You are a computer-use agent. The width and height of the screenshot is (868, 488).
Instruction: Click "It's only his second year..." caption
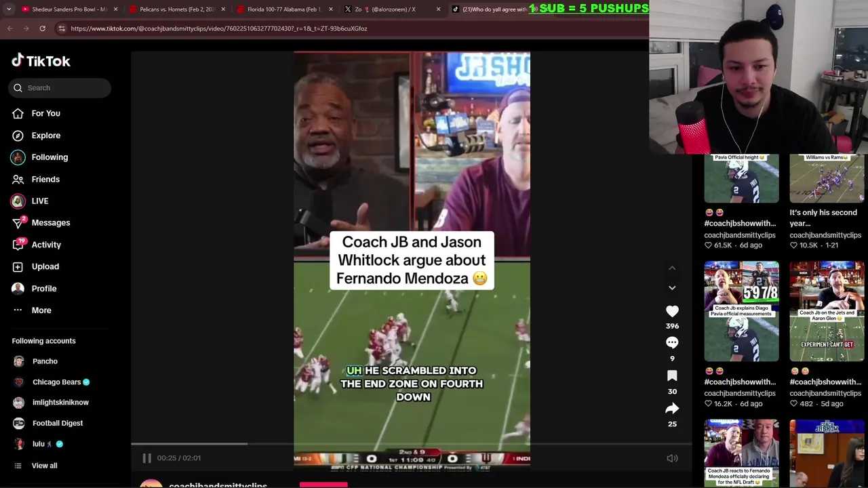823,218
